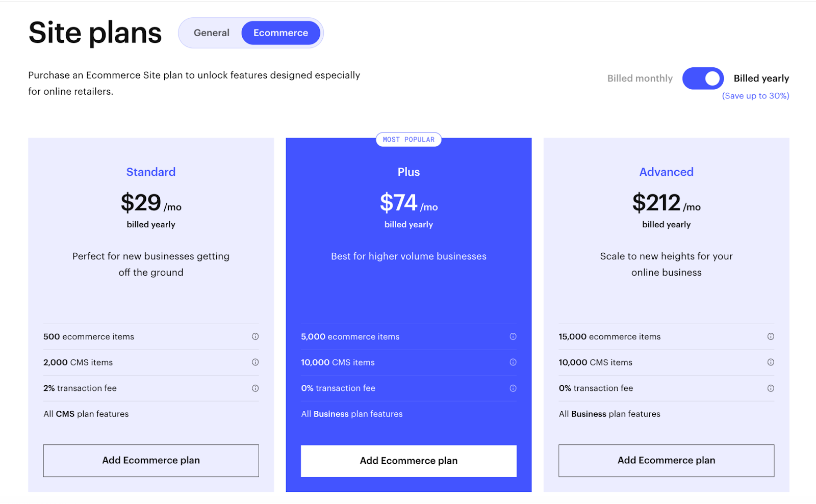
Task: Add Ecommerce plan for Plus tier
Action: coord(408,460)
